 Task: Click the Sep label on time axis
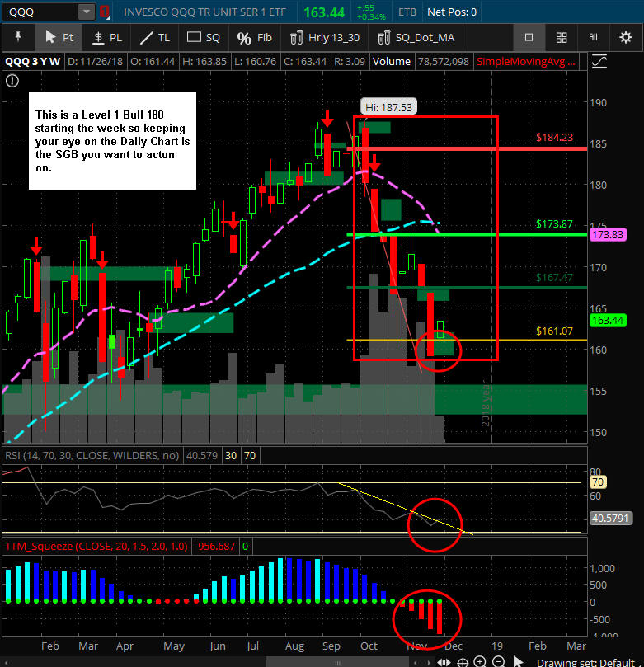click(x=331, y=646)
